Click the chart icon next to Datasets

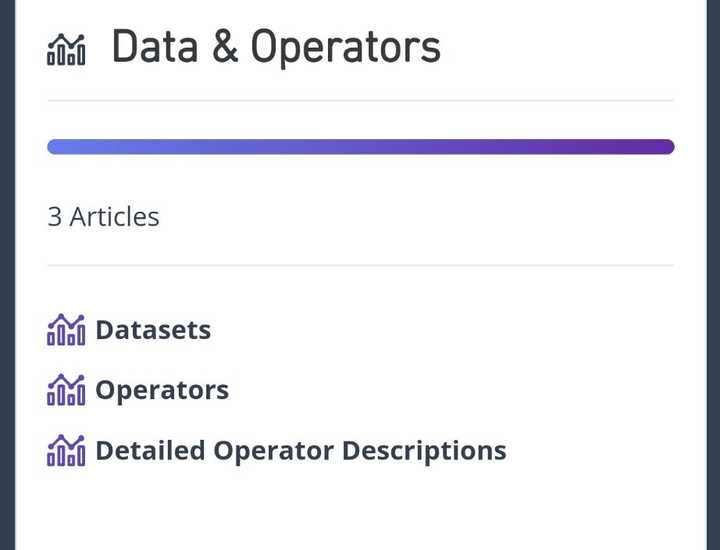(66, 330)
